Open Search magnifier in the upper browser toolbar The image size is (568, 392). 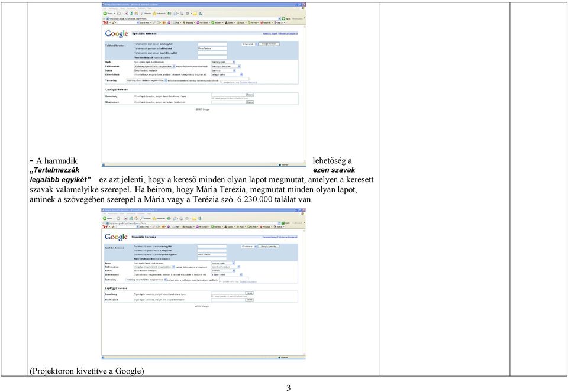[143, 14]
